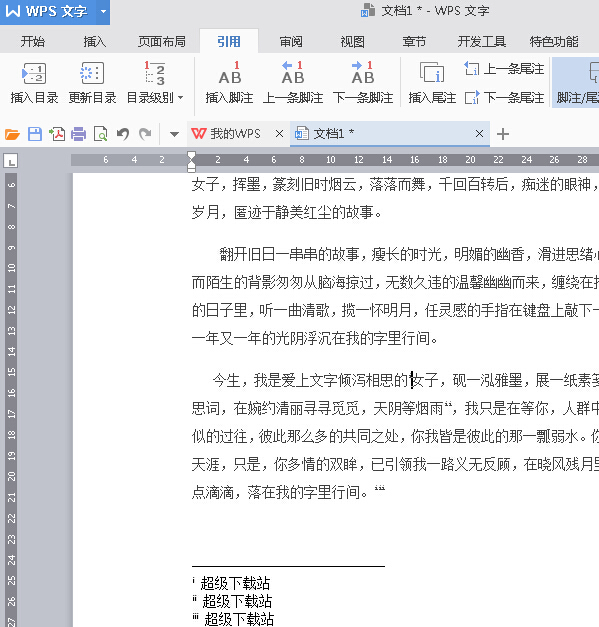Viewport: 599px width, 627px height.
Task: Click the export to PDF icon
Action: pos(57,134)
